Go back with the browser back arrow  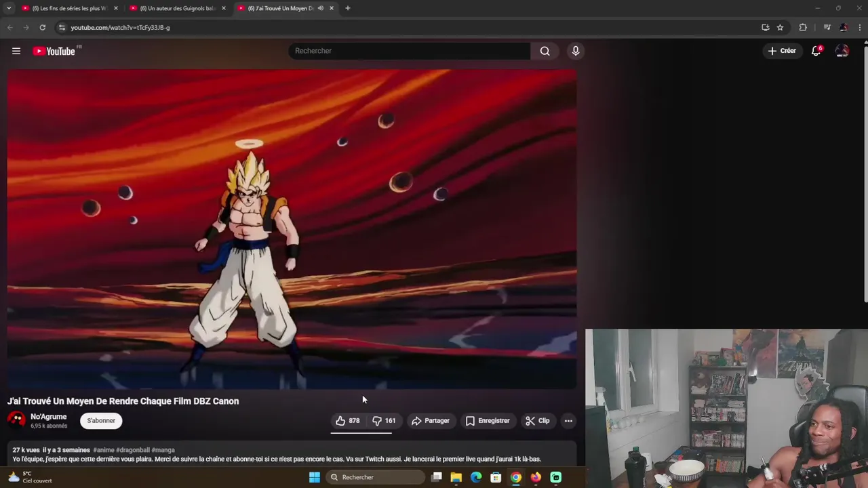[10, 27]
